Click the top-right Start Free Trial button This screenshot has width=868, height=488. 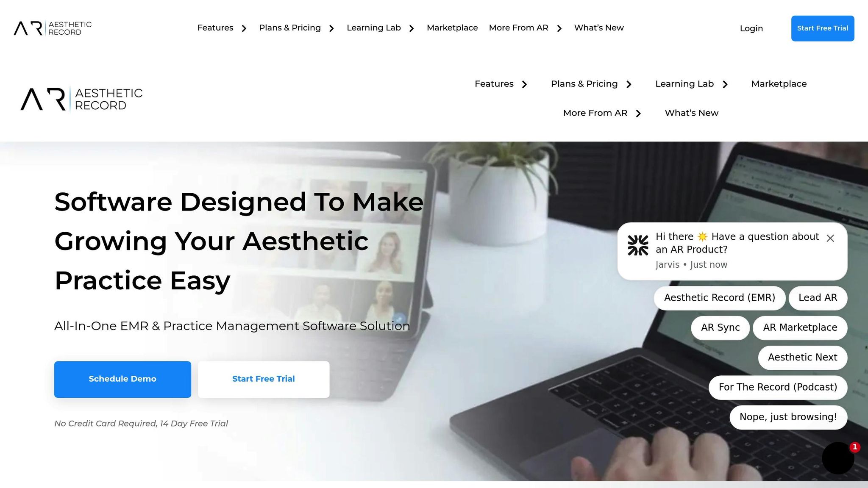(x=823, y=28)
